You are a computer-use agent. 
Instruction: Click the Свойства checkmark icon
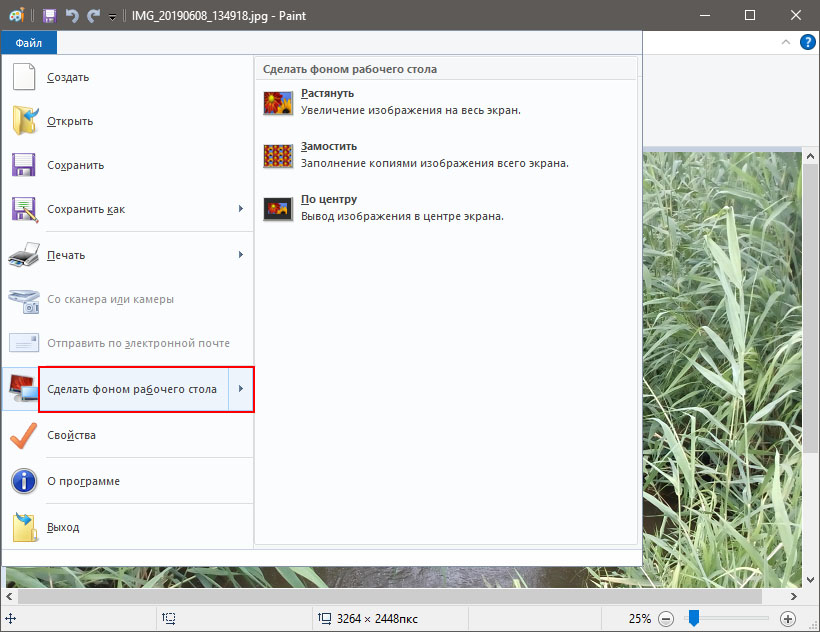click(24, 435)
